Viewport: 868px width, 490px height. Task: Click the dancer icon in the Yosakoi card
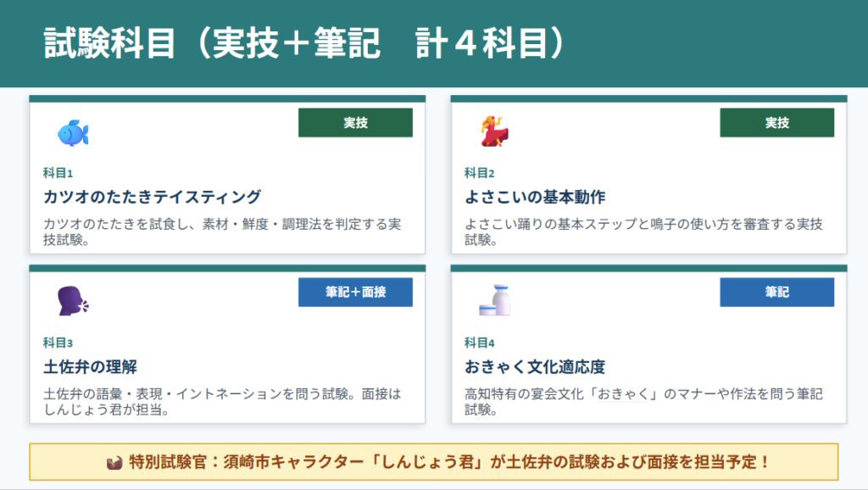point(493,132)
